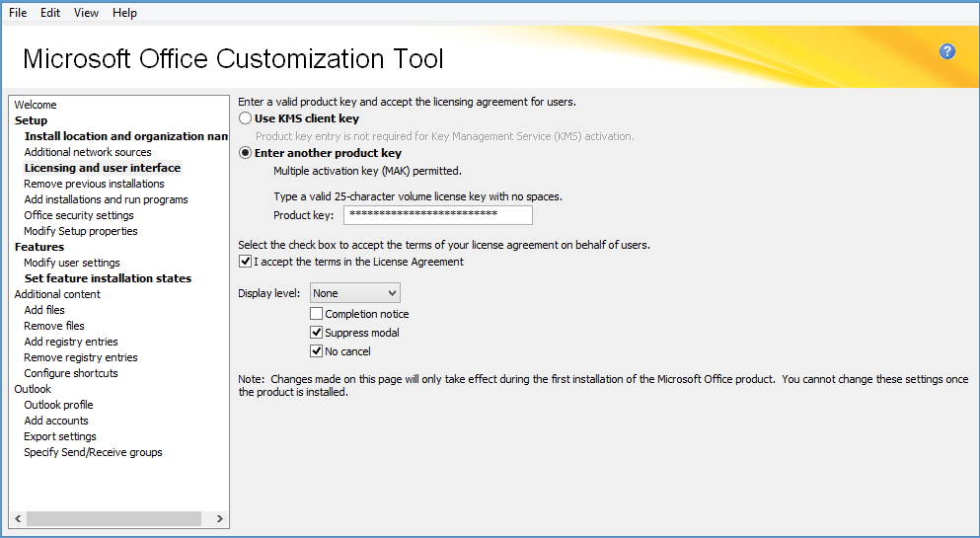Screen dimensions: 980x538
Task: Open the Edit menu
Action: [x=50, y=13]
